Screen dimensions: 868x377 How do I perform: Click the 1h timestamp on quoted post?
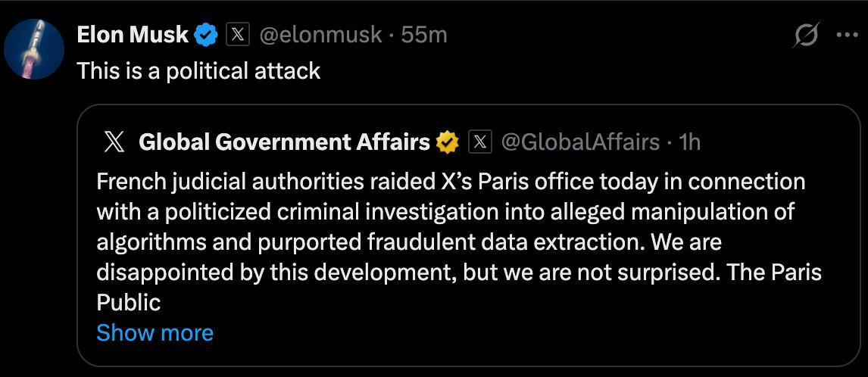[x=690, y=142]
